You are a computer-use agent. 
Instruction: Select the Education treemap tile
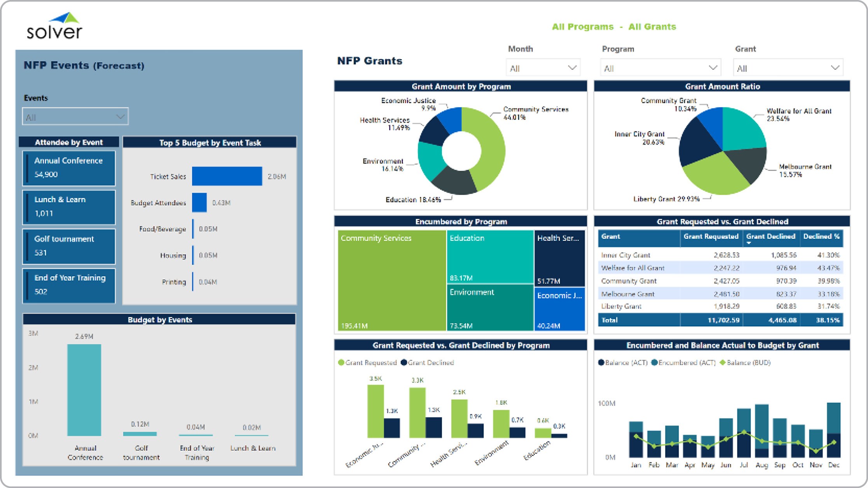(x=490, y=256)
